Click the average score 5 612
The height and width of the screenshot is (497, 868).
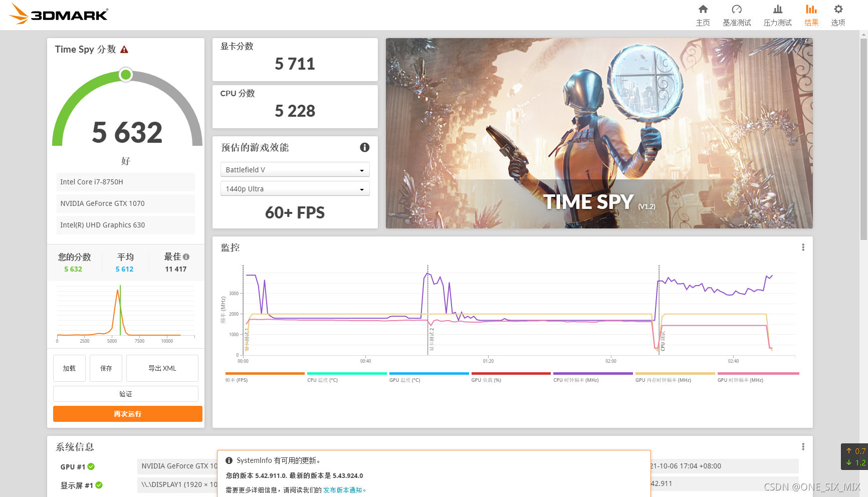124,269
